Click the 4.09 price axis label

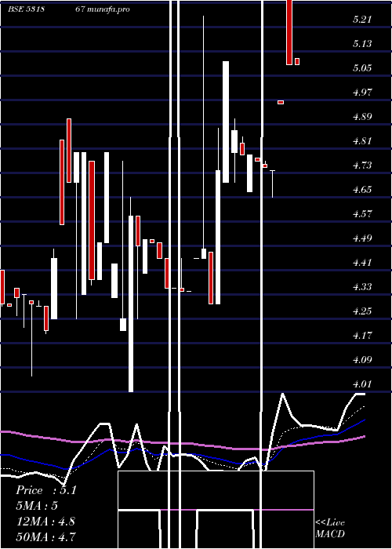[361, 360]
